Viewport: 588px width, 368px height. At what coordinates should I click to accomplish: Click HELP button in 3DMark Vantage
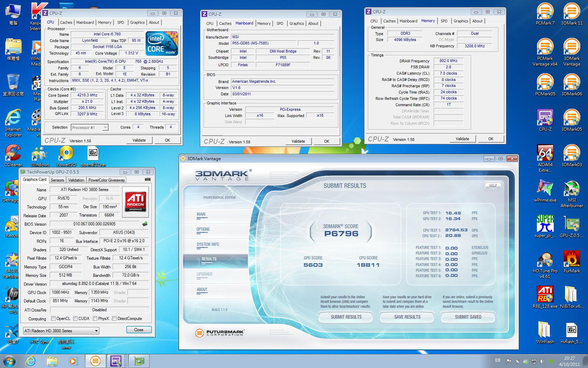(x=493, y=185)
